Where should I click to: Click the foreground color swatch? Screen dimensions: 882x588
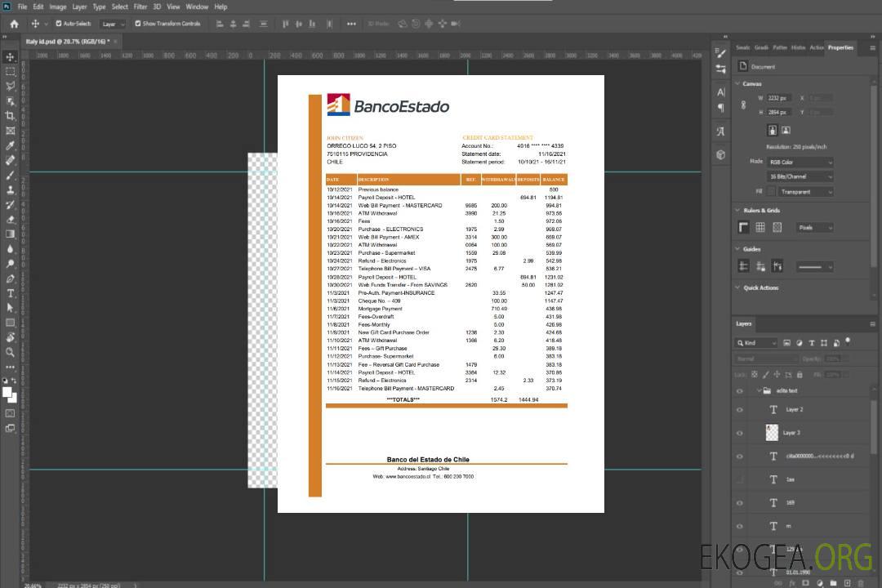[x=7, y=393]
